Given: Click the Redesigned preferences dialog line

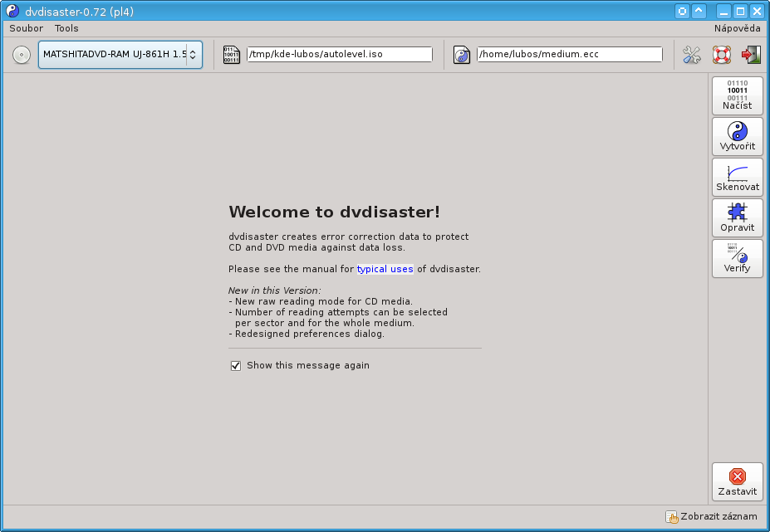Looking at the screenshot, I should click(307, 334).
